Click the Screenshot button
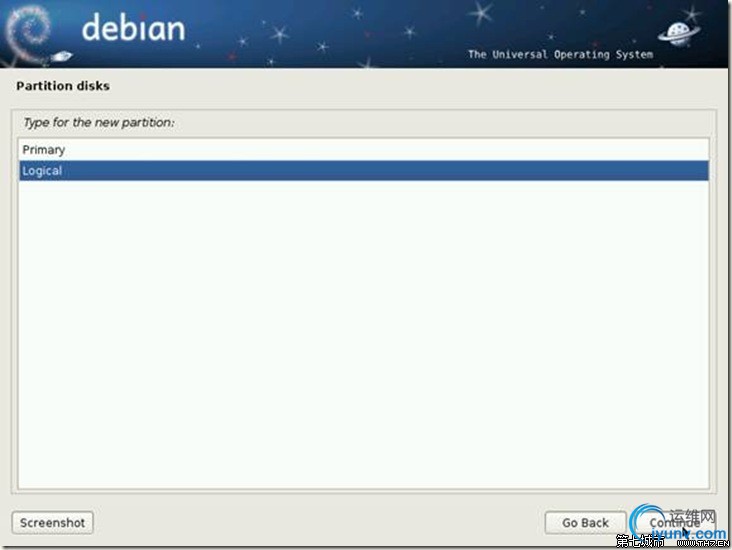This screenshot has height=550, width=732. point(52,522)
